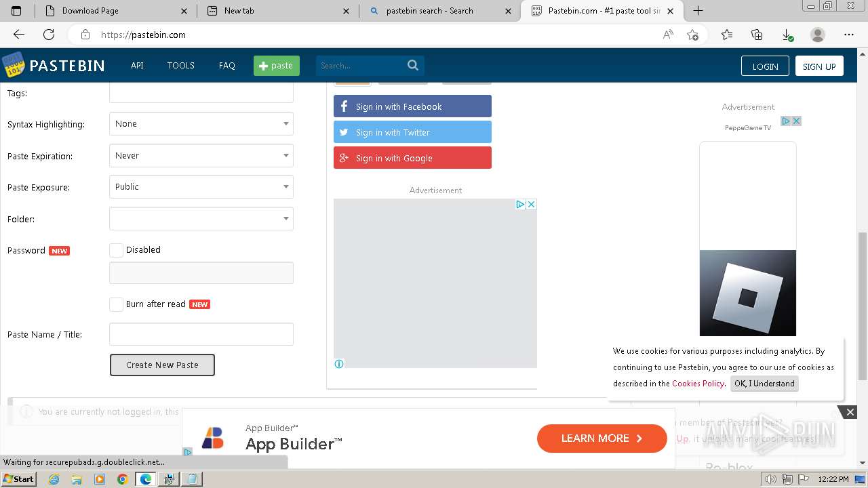This screenshot has height=488, width=868.
Task: Click the page vertical scrollbar thumb
Action: [863, 306]
